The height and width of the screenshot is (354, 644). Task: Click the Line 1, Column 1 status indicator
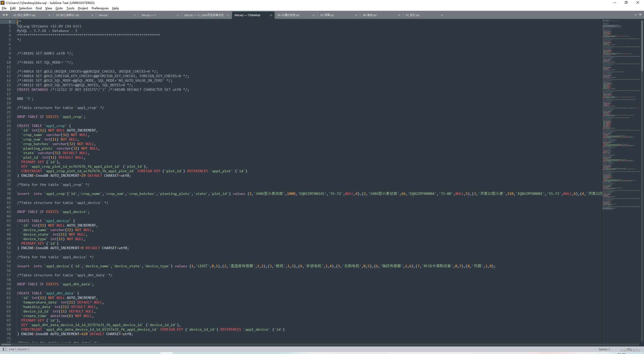point(19,349)
